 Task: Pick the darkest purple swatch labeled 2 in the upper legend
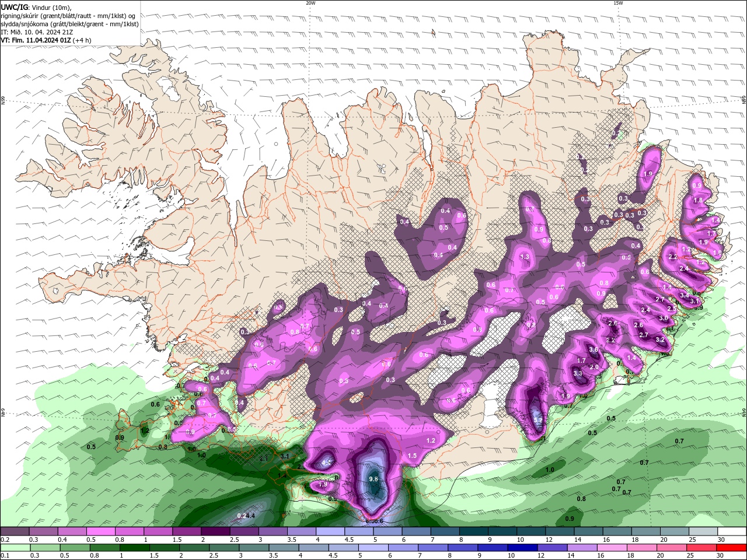(215, 531)
